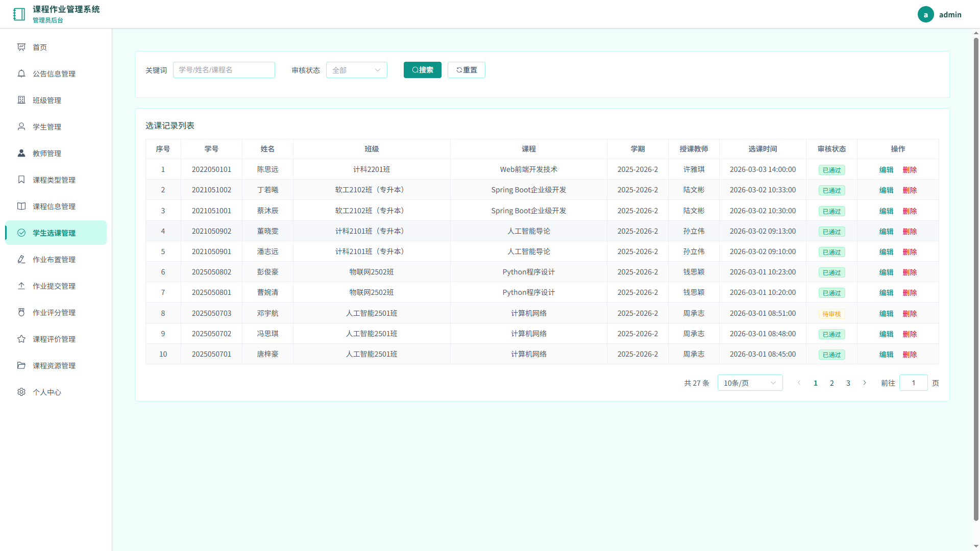Open the 班级管理 menu item
The height and width of the screenshot is (551, 980).
click(56, 100)
